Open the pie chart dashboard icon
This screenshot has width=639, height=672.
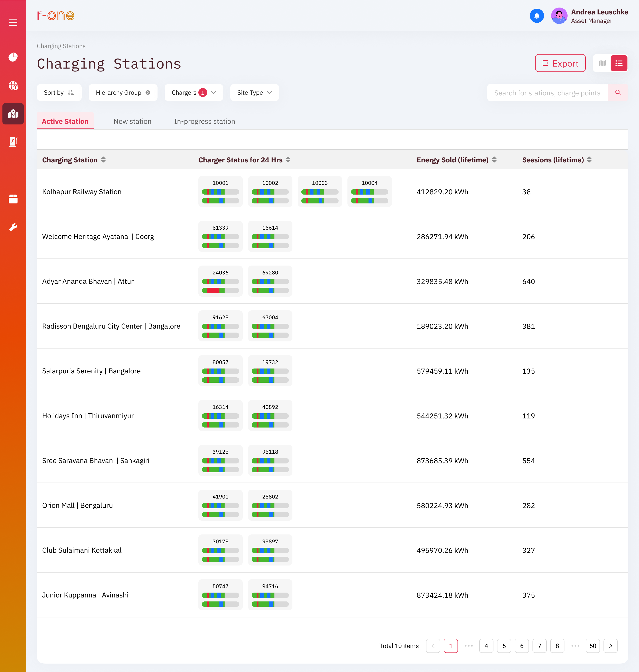coord(13,57)
